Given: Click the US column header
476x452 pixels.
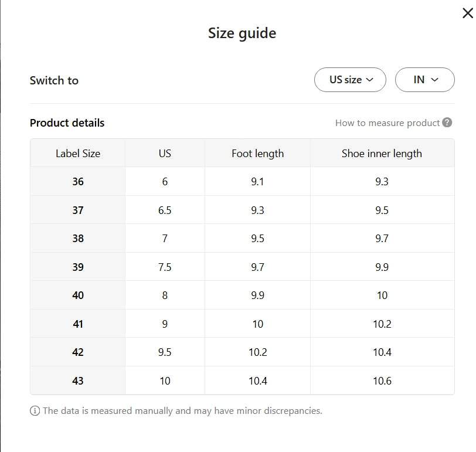Looking at the screenshot, I should tap(165, 154).
